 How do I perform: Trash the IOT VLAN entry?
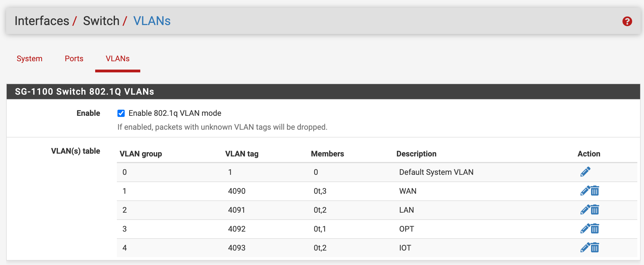pos(595,248)
